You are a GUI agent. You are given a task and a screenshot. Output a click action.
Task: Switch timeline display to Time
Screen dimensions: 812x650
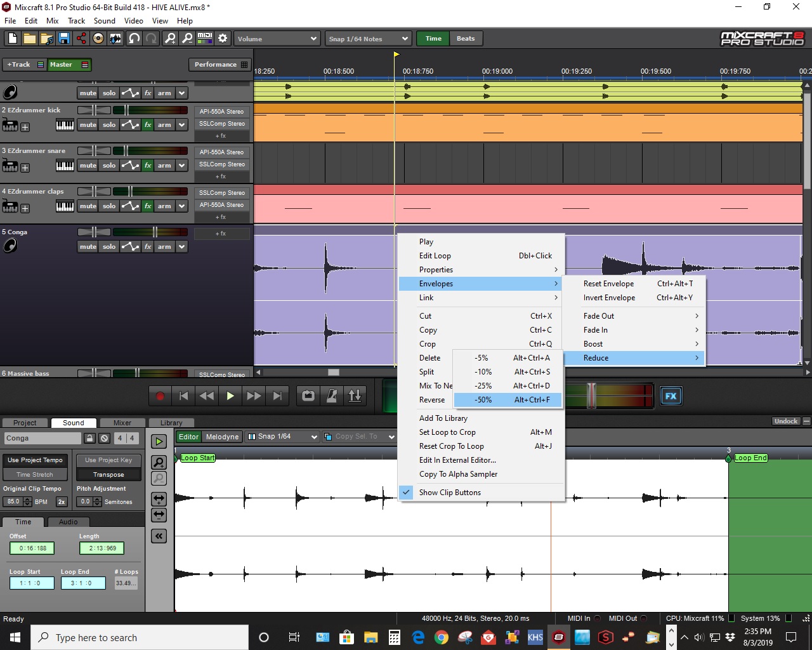point(433,39)
